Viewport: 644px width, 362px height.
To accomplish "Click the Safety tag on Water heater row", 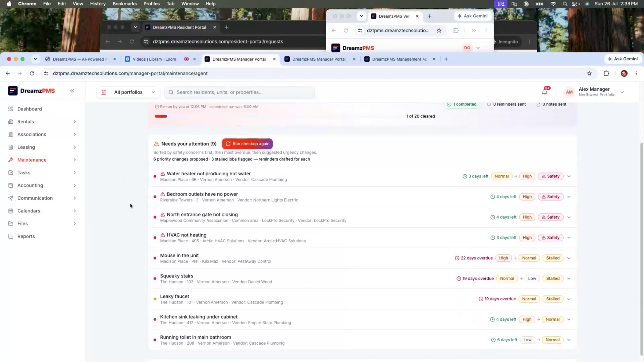I will tap(550, 176).
